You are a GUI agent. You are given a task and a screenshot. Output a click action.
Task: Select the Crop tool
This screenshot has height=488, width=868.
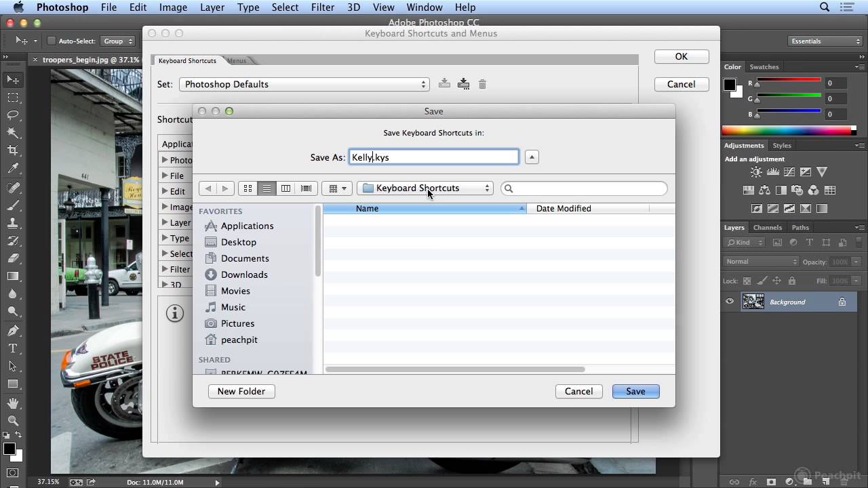13,150
